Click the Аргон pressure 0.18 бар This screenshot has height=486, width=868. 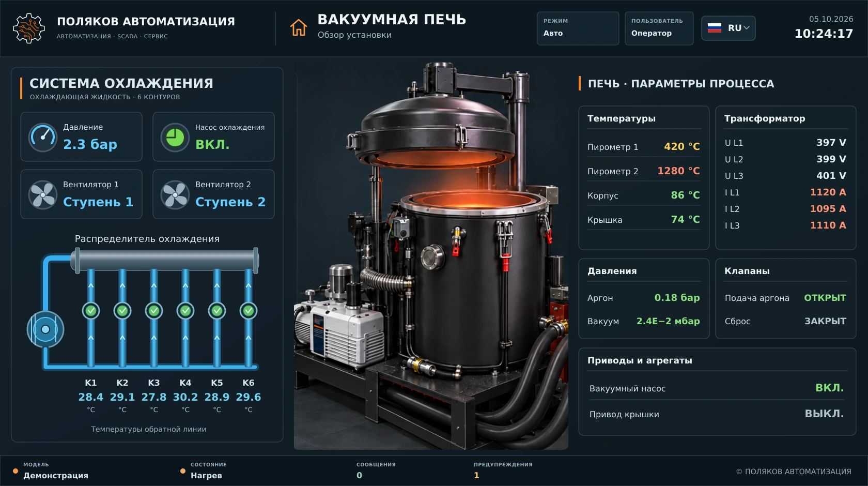pyautogui.click(x=677, y=298)
